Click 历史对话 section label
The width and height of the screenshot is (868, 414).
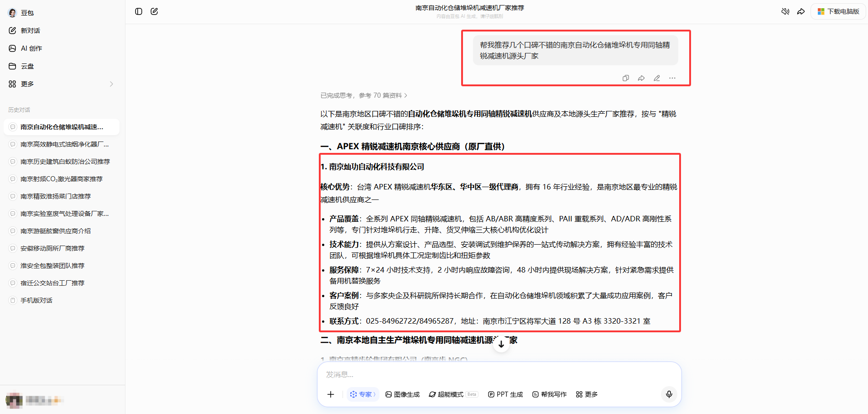(19, 110)
